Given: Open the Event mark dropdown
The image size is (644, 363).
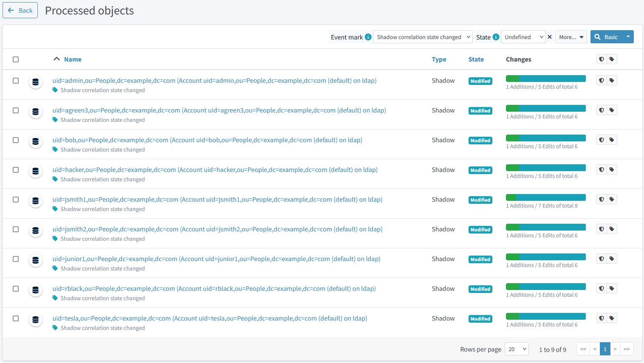Looking at the screenshot, I should coord(422,37).
